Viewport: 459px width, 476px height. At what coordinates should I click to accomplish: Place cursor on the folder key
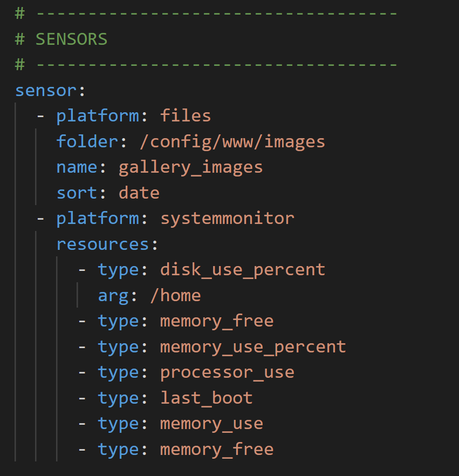click(x=87, y=141)
